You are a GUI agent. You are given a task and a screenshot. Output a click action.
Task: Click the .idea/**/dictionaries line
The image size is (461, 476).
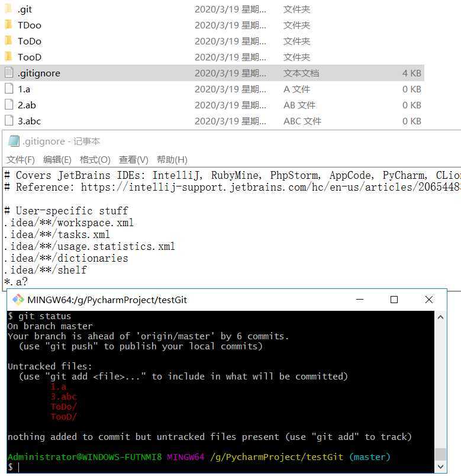pos(66,258)
